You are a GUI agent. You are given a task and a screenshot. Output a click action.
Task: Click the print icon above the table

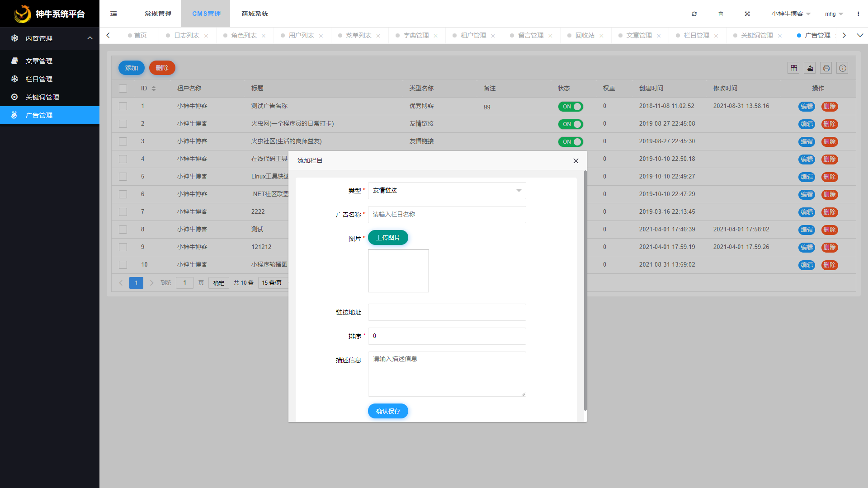pos(826,68)
